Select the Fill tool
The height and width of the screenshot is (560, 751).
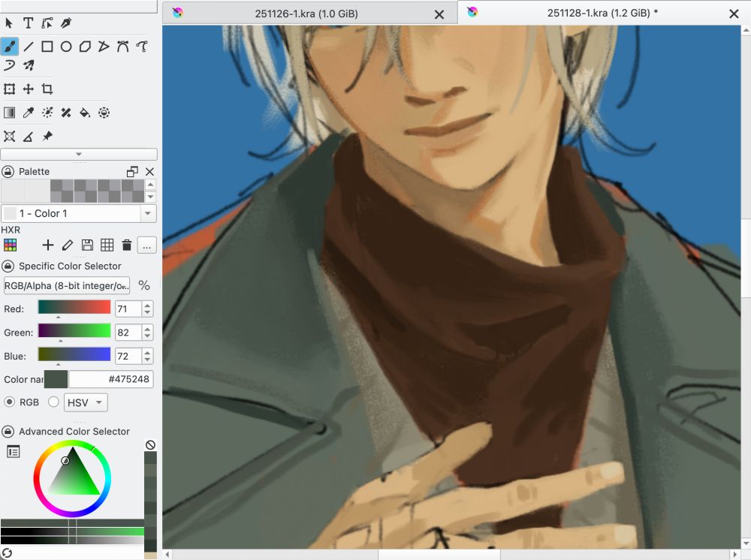coord(83,112)
